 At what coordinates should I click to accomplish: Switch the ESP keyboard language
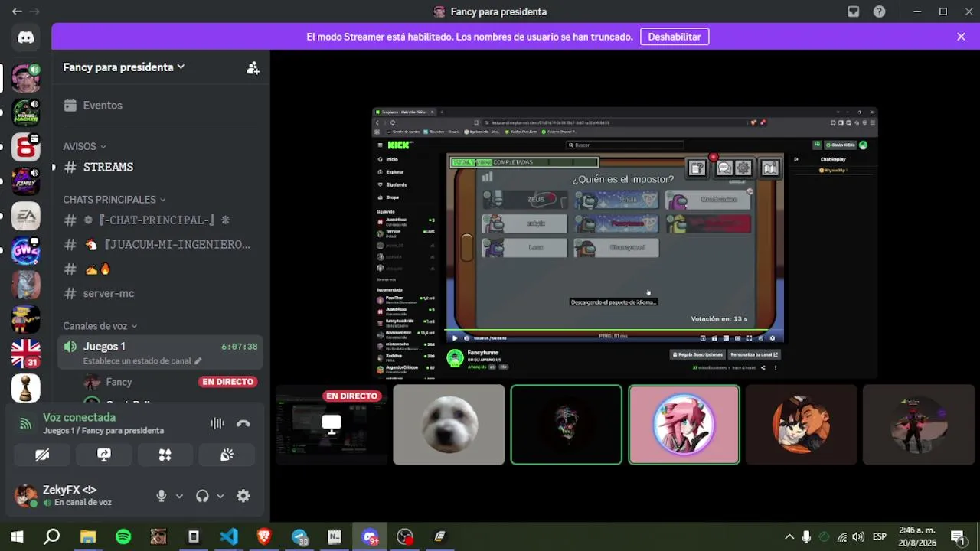[x=880, y=536]
